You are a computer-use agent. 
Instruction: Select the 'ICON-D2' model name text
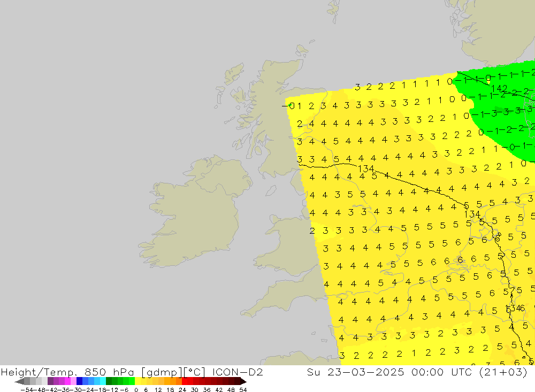click(x=238, y=372)
